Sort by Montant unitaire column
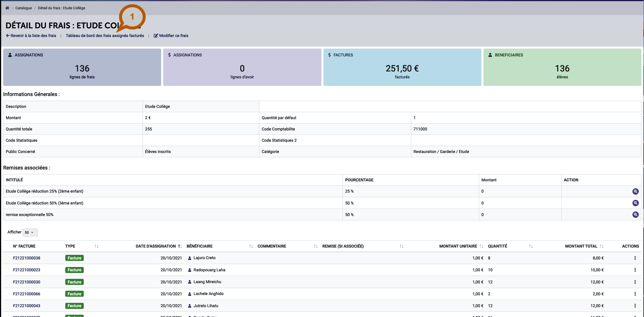 pyautogui.click(x=481, y=246)
